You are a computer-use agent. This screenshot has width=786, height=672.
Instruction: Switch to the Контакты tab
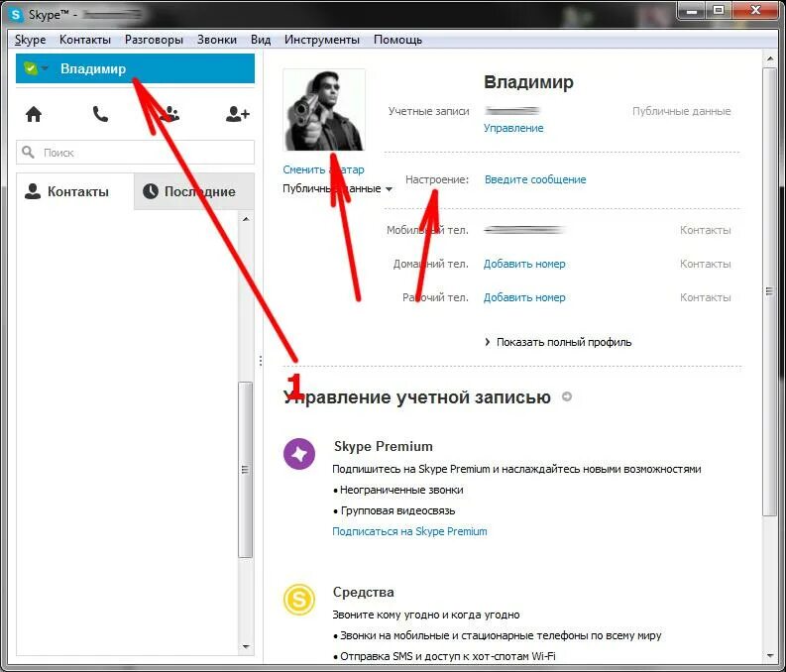[75, 191]
